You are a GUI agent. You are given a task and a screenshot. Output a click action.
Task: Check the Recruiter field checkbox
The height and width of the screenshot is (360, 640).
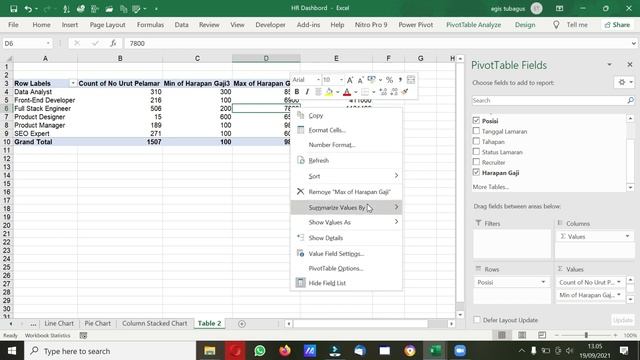click(x=476, y=162)
